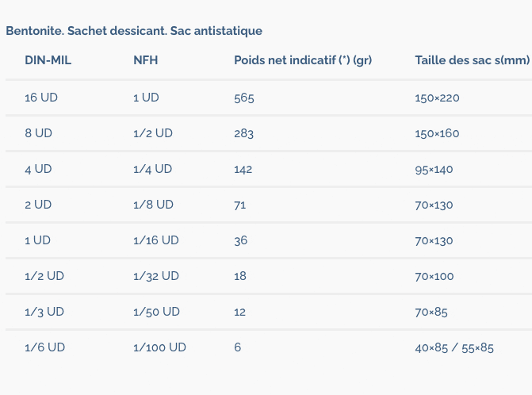
Task: Select the 8 UD cell
Action: (x=38, y=133)
